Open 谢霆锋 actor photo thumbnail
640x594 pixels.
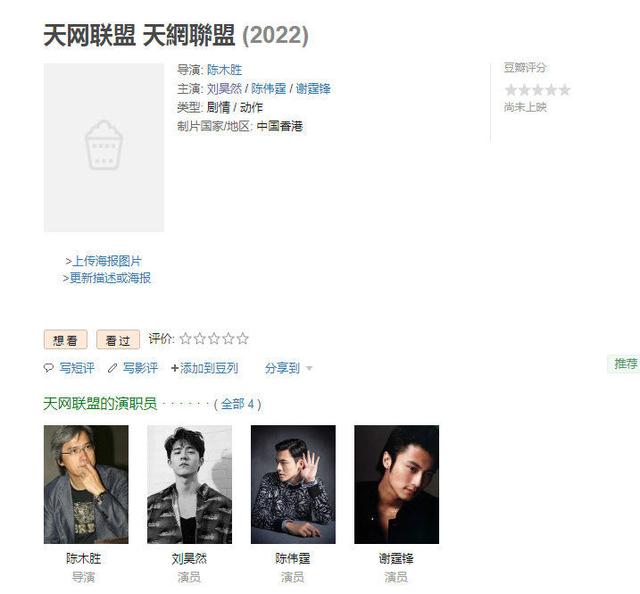click(x=397, y=484)
